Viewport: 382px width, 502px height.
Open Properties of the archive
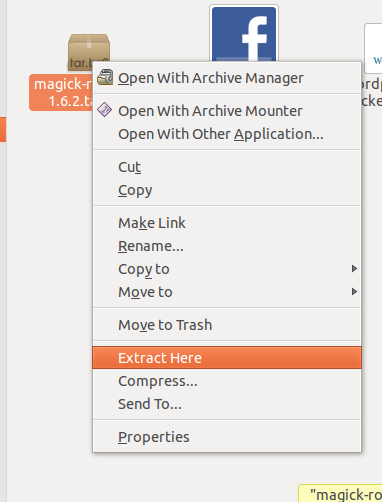[227, 437]
